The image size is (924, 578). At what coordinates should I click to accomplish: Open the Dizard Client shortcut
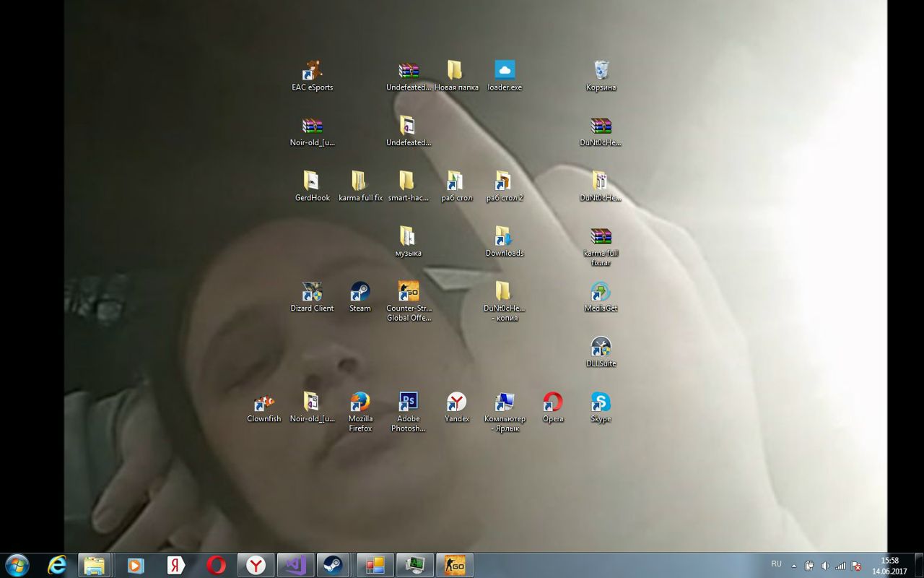point(312,292)
